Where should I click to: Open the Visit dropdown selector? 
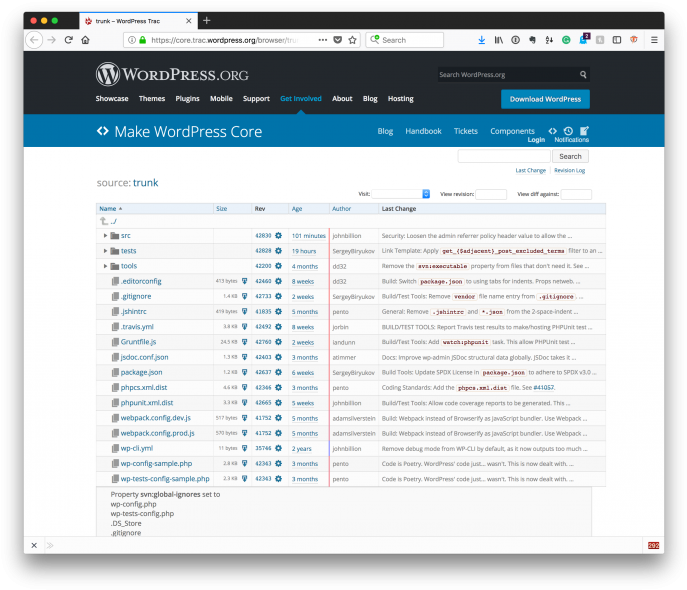pos(401,194)
